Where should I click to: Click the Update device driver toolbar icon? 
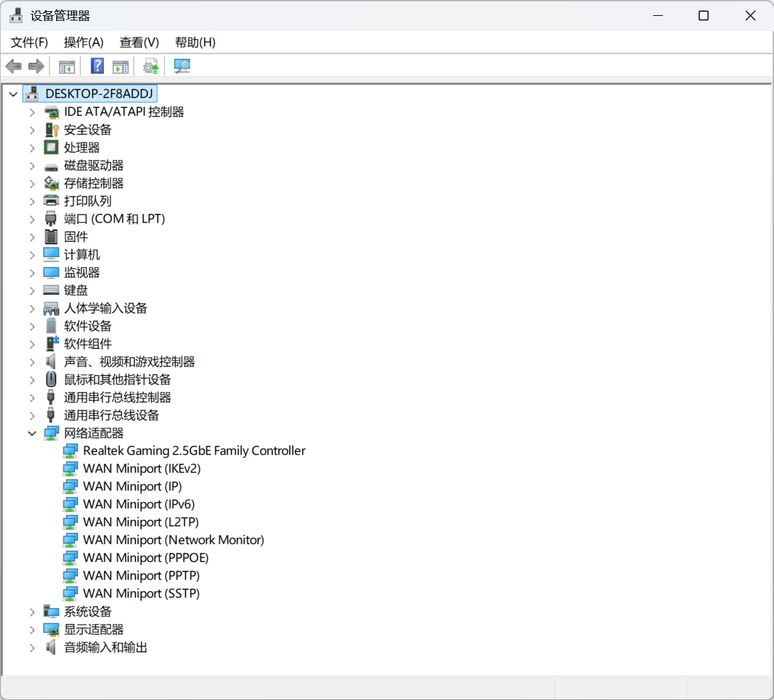point(151,66)
